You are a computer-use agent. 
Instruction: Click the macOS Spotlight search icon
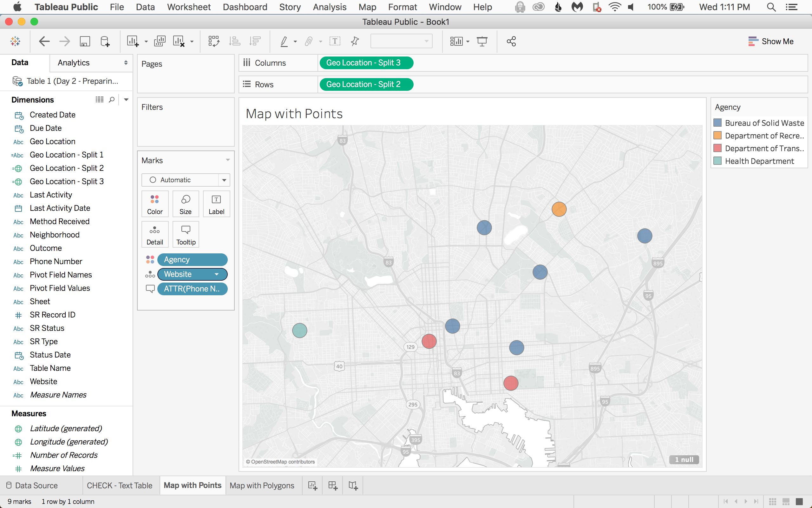[771, 7]
